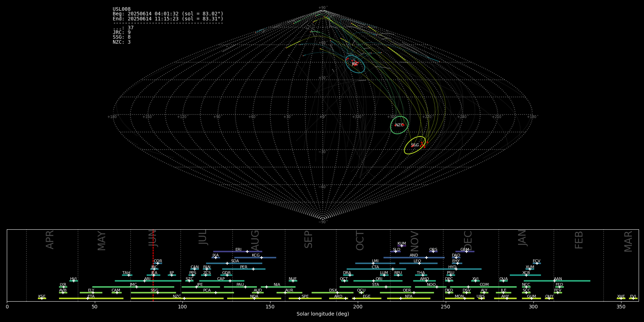Click the 'SSG: 8' legend entry
644x322 pixels.
122,37
